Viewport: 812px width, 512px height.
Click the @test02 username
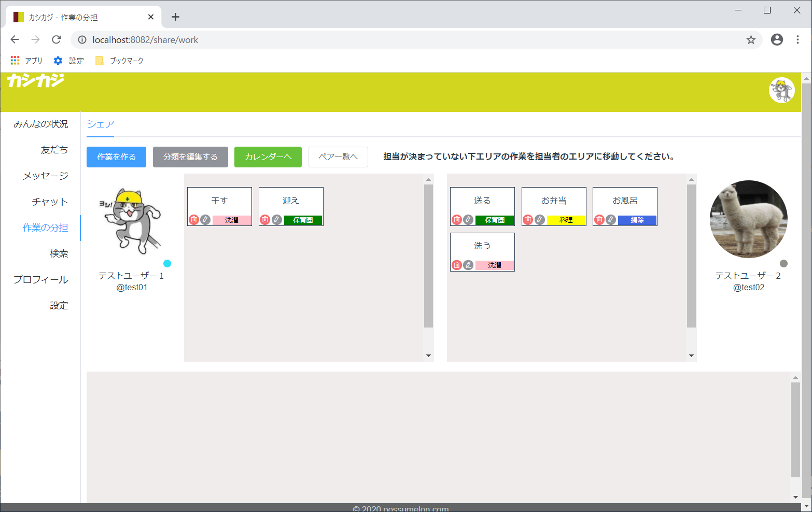click(x=749, y=288)
